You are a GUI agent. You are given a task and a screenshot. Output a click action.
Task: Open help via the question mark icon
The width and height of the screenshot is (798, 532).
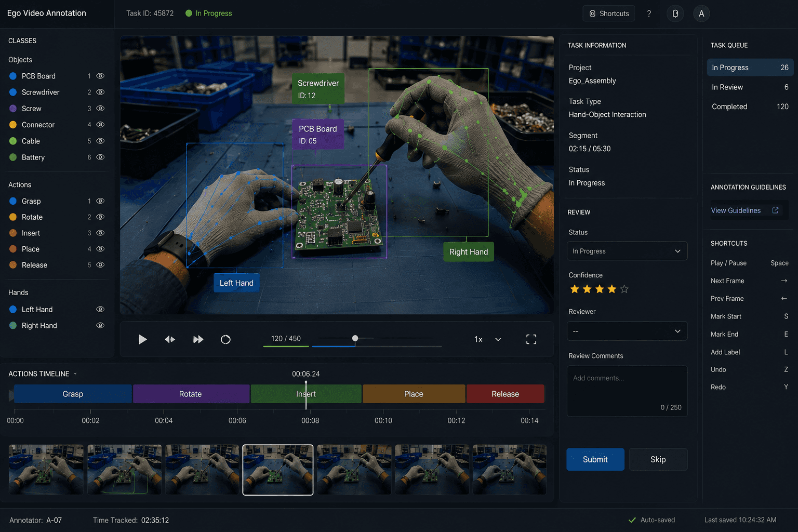(649, 14)
